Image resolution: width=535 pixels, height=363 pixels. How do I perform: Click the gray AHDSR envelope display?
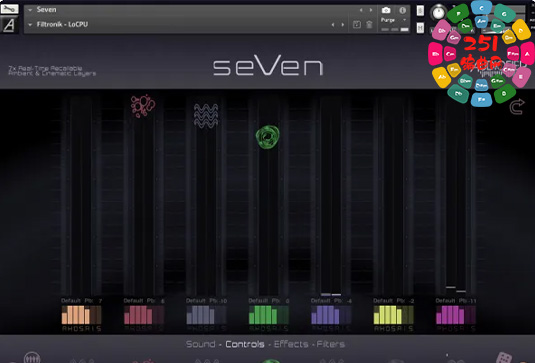pos(206,315)
